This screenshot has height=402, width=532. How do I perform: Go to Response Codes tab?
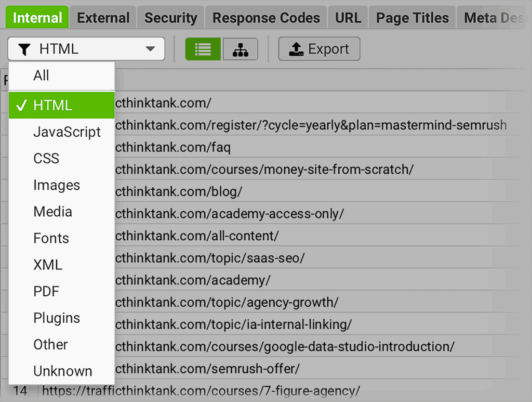pos(266,18)
